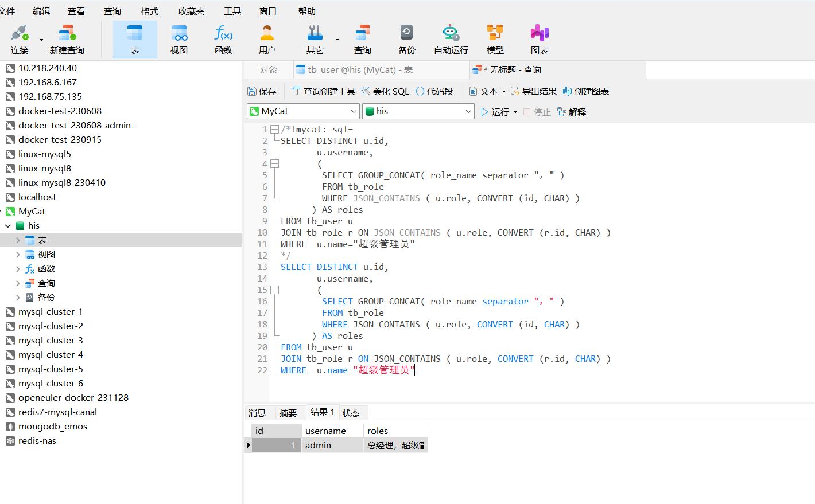Select the 10.218.240.40 connection
The width and height of the screenshot is (815, 504).
[x=48, y=68]
